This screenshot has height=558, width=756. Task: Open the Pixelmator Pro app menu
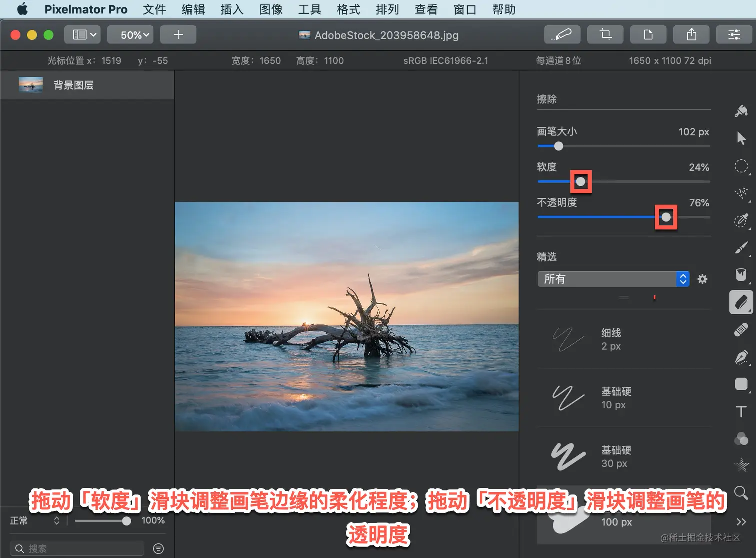(x=86, y=9)
